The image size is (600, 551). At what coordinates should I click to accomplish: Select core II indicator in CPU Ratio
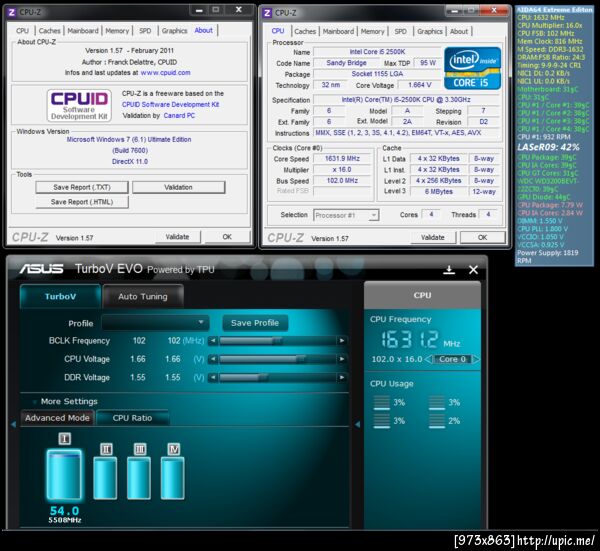tap(106, 449)
